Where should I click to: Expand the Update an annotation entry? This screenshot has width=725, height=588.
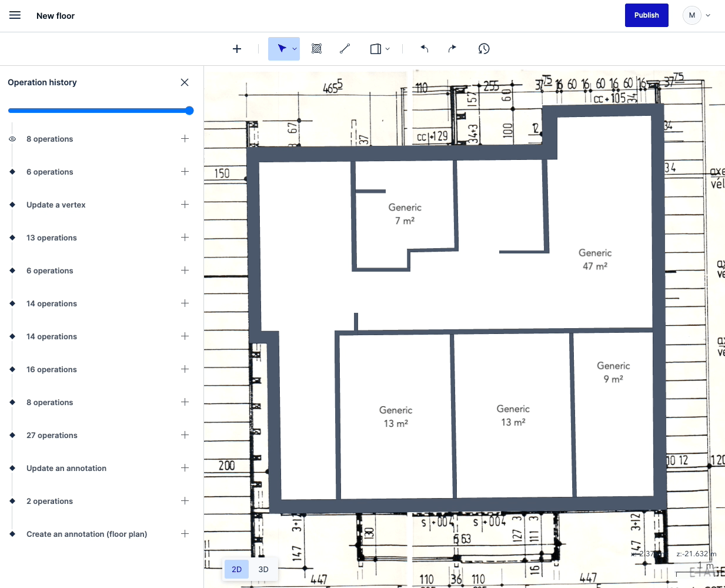(x=185, y=468)
